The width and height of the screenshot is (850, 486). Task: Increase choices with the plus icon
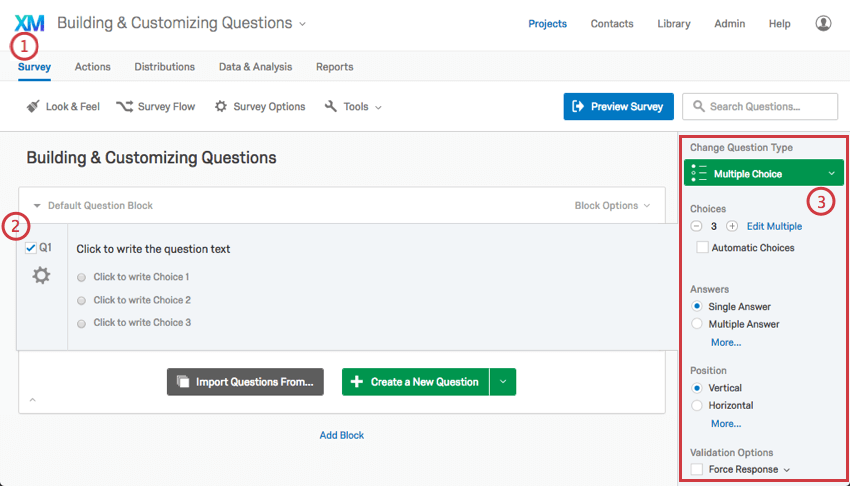click(732, 226)
